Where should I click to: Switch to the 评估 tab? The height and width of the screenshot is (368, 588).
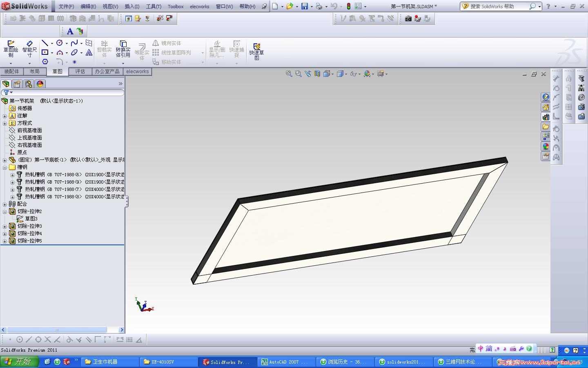click(80, 72)
